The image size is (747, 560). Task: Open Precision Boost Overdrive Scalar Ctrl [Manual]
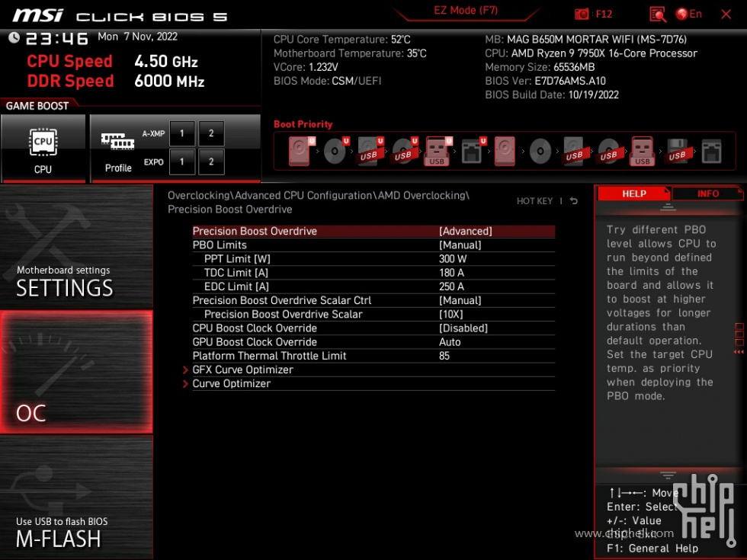point(460,300)
